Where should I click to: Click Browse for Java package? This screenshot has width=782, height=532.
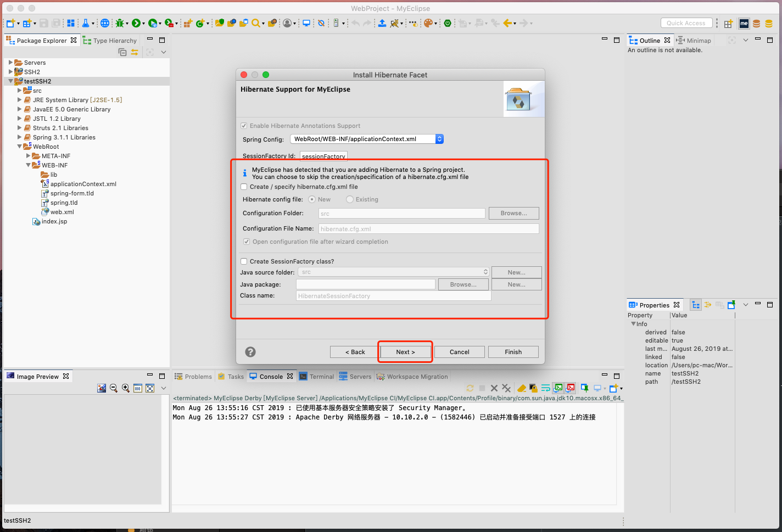(463, 284)
